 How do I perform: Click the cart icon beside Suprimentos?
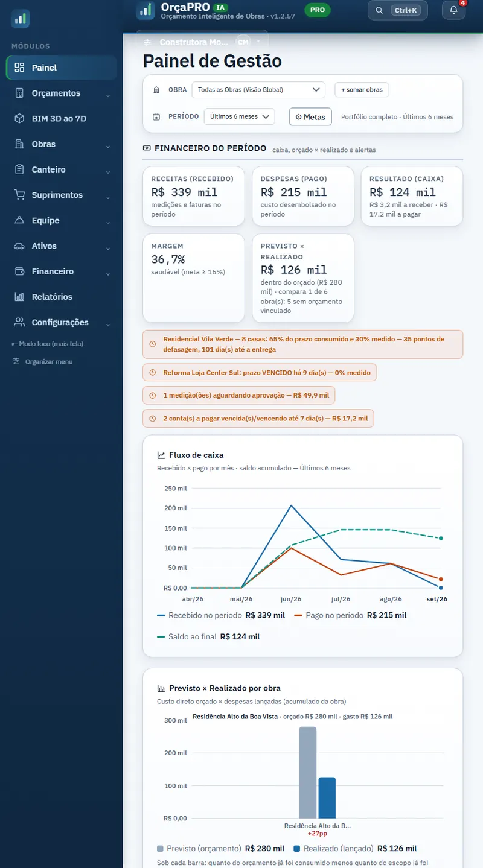(x=19, y=195)
